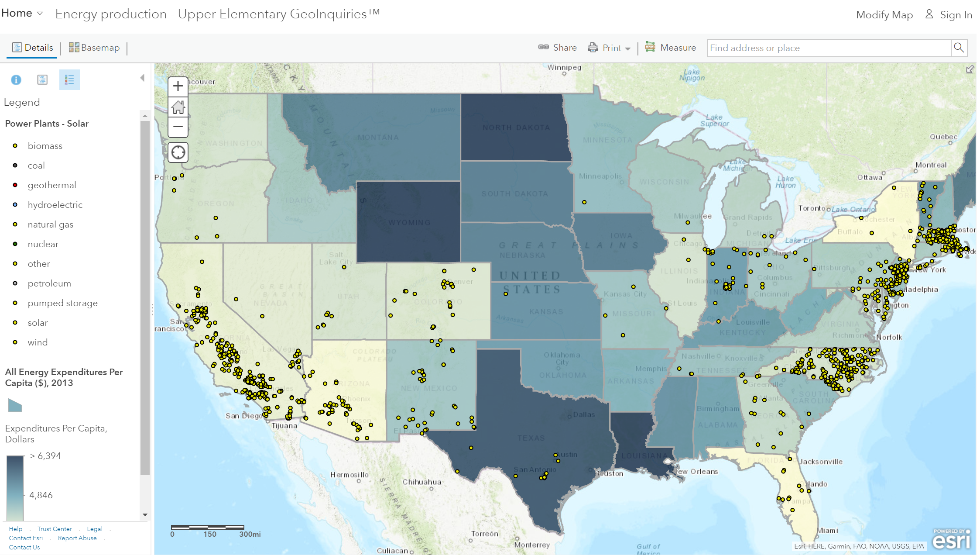
Task: Show the map contents list icon
Action: [x=42, y=80]
